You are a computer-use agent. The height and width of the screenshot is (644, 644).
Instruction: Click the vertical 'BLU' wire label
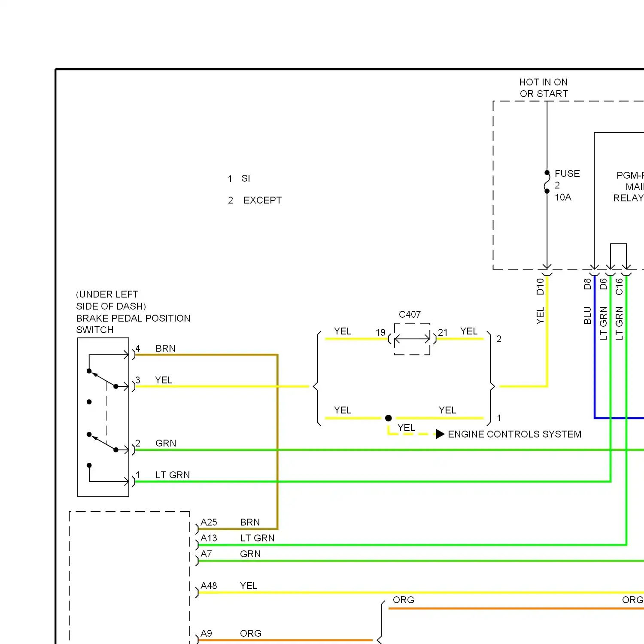click(x=587, y=315)
